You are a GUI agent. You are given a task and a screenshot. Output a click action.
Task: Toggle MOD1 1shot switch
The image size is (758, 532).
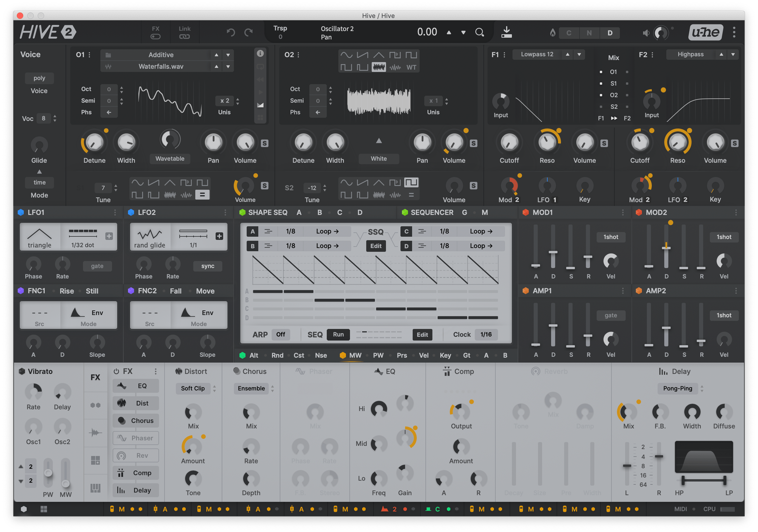coord(611,237)
